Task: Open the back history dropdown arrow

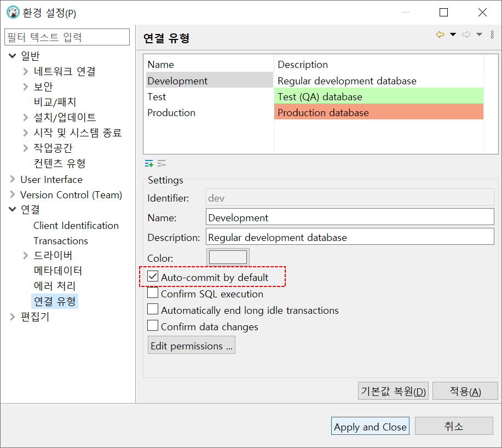Action: (x=453, y=35)
